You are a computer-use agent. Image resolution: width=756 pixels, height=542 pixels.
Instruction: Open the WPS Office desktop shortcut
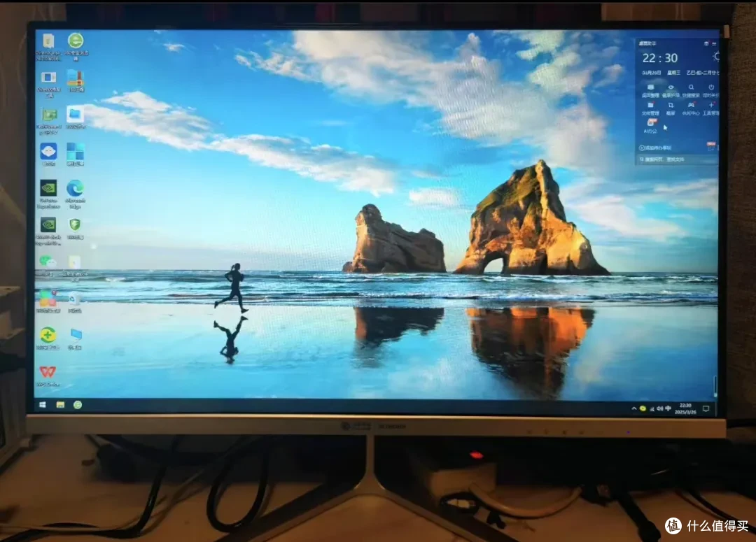tap(48, 376)
